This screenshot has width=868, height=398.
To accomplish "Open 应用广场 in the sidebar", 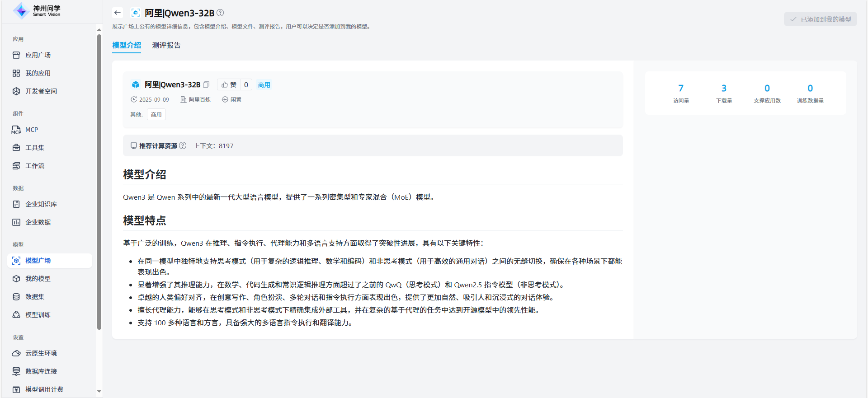I will [x=38, y=55].
